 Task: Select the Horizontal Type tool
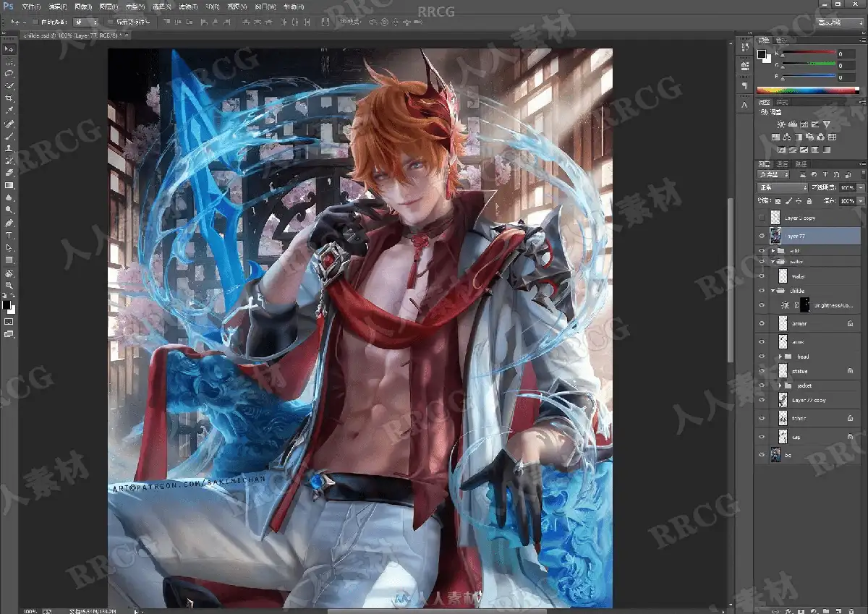tap(9, 235)
